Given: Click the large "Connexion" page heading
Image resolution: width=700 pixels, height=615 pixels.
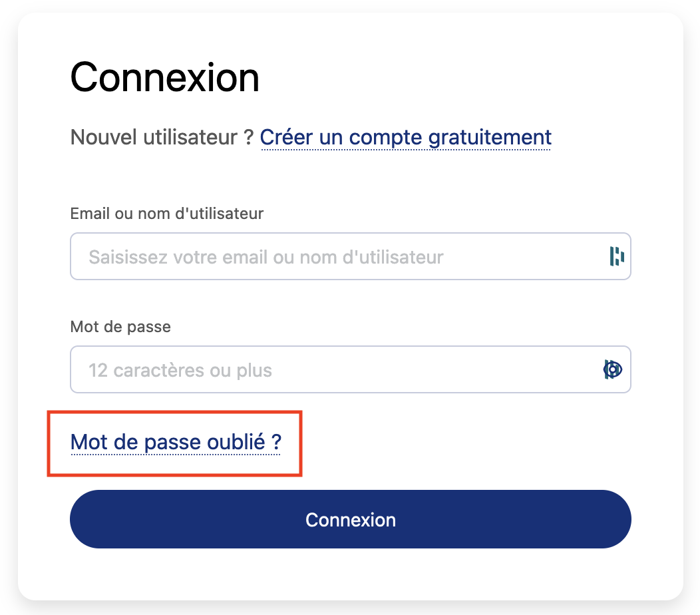Looking at the screenshot, I should (x=164, y=77).
